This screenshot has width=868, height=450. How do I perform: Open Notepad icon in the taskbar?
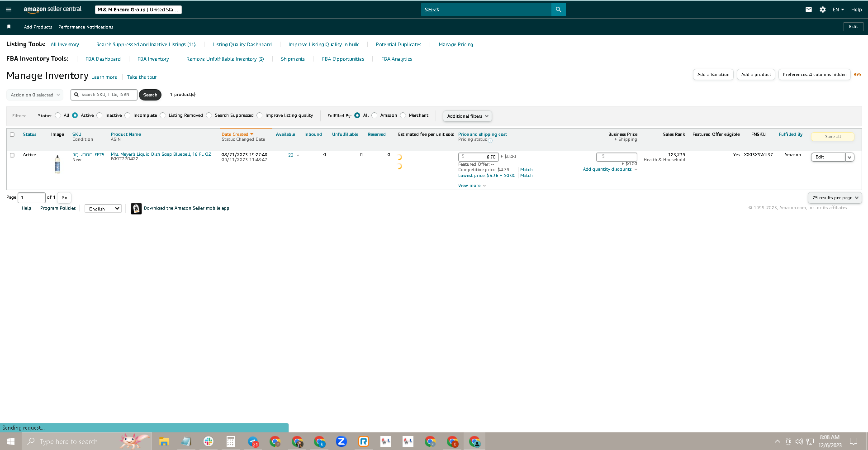coord(186,441)
